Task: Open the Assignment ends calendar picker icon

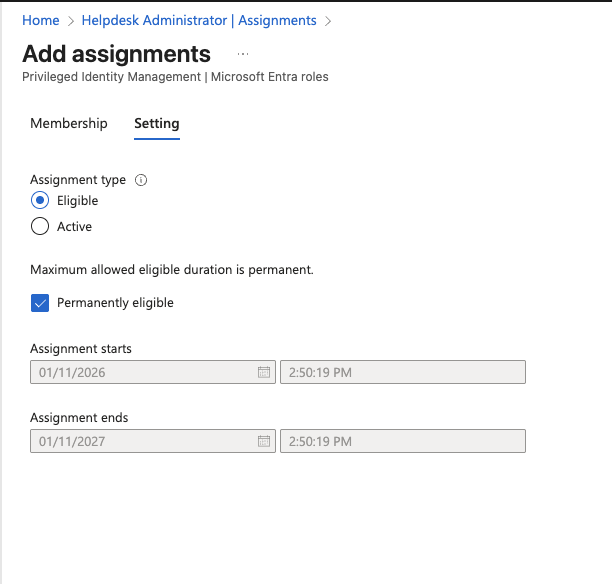Action: (264, 441)
